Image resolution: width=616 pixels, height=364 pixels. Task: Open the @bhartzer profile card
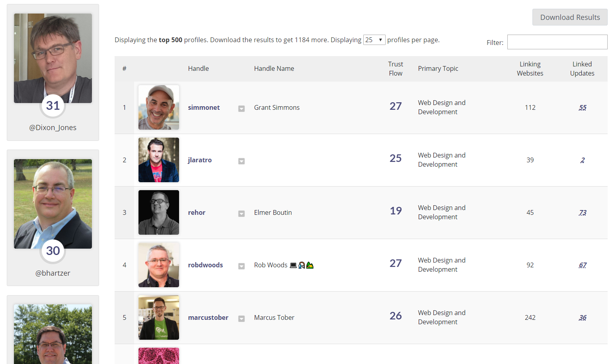53,218
